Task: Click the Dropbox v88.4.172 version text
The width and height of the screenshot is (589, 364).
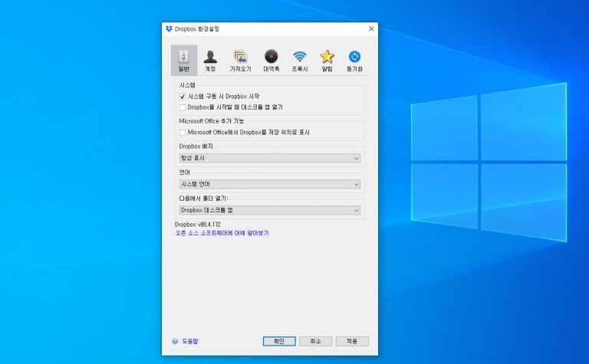Action: (x=198, y=225)
